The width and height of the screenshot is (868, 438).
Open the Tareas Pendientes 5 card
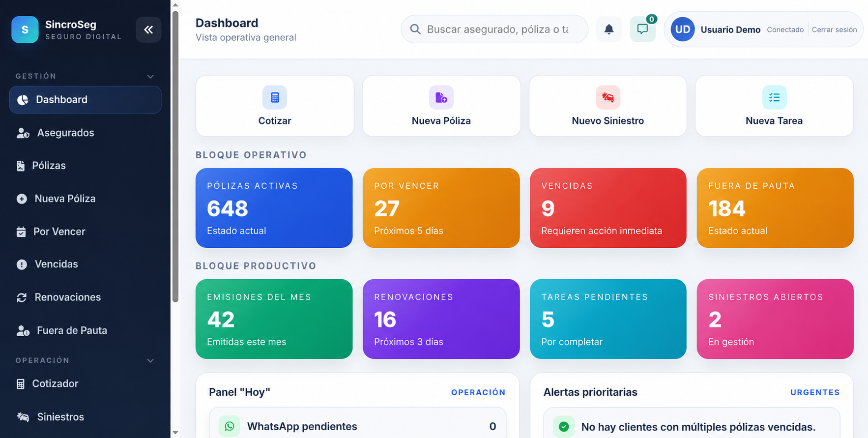[x=608, y=319]
